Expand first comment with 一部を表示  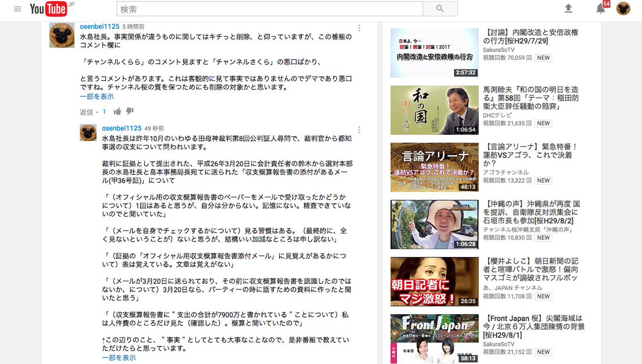(x=97, y=97)
